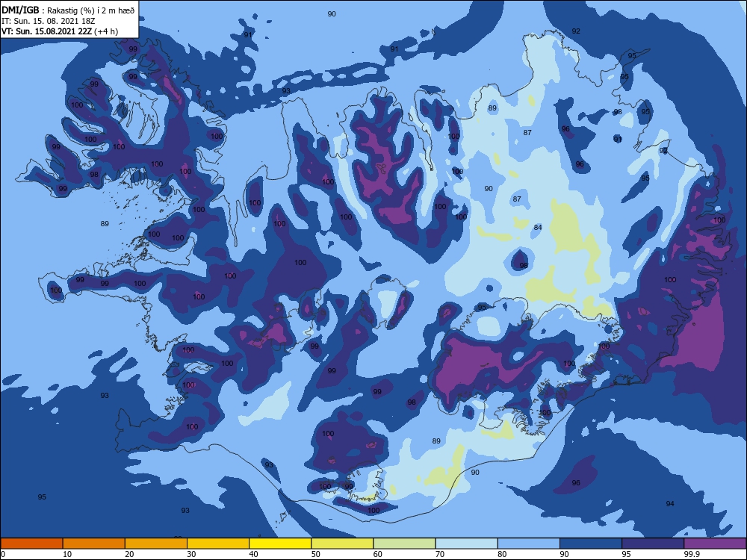Screen dimensions: 747x560
Task: Choose the 80–90 light blue legend swatch
Action: (x=529, y=544)
